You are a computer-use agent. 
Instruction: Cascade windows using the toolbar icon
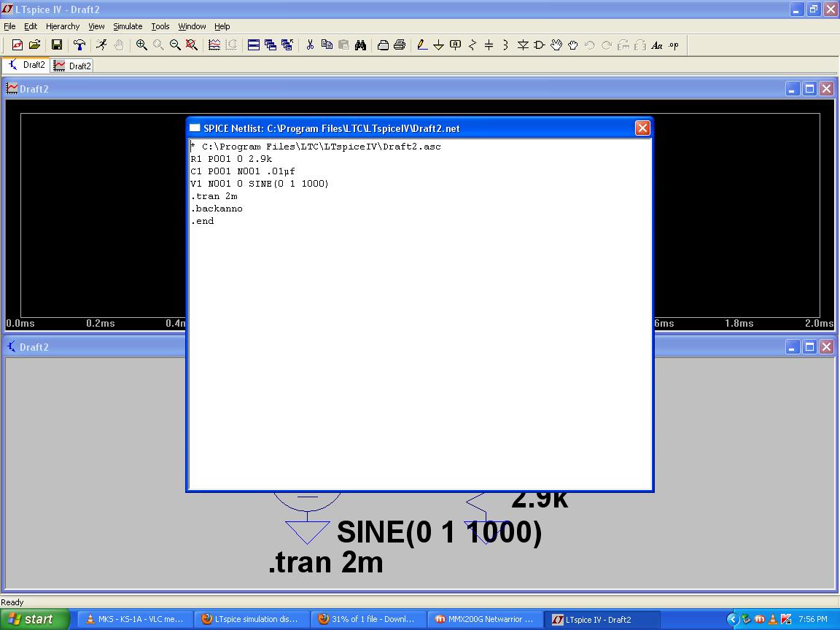coord(271,45)
